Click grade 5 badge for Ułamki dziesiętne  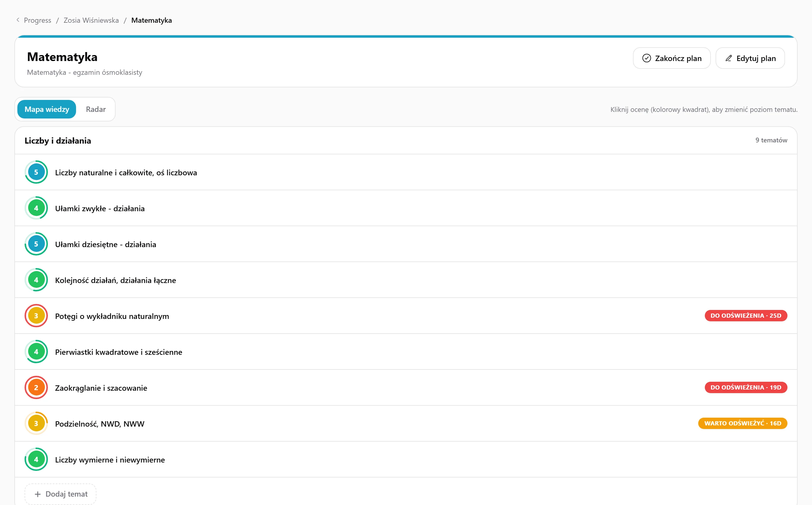(x=36, y=244)
